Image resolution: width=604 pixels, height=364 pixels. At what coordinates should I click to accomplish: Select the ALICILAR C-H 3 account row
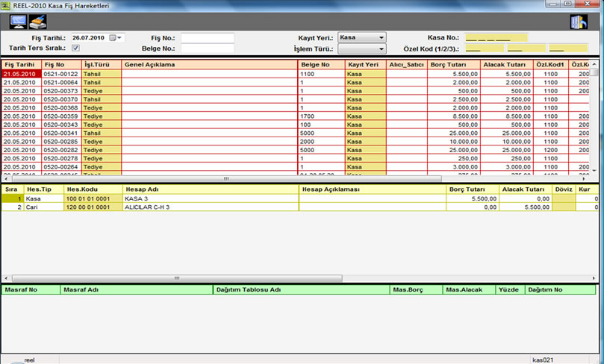point(299,207)
